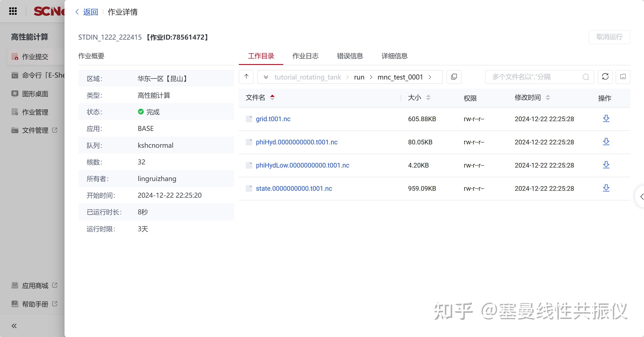Open the 命令行 E-Shell sidebar icon
Image resolution: width=644 pixels, height=337 pixels.
coord(15,75)
